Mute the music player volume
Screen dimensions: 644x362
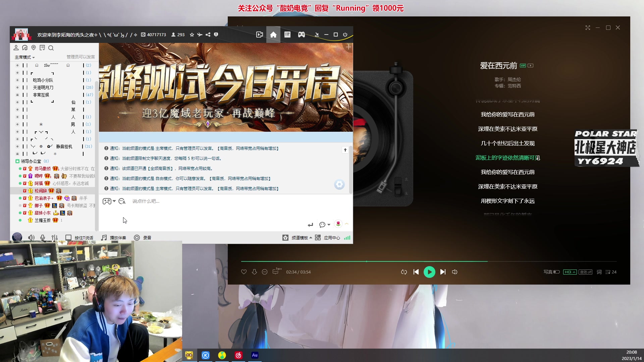[x=454, y=272]
